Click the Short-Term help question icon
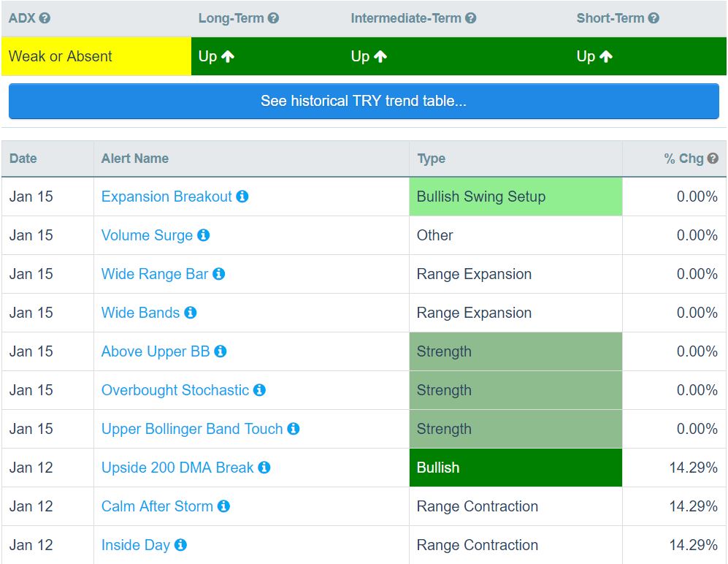Screen dimensions: 728x564 pyautogui.click(x=654, y=18)
